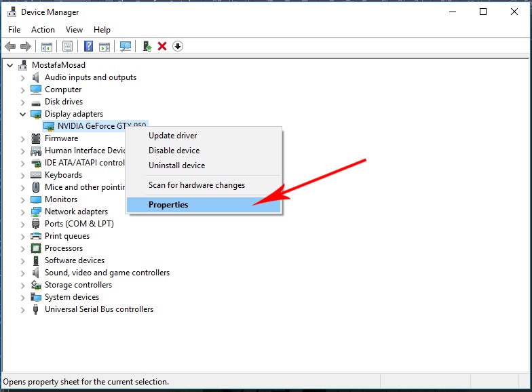Click the Processors icon
This screenshot has height=392, width=532.
(x=35, y=248)
